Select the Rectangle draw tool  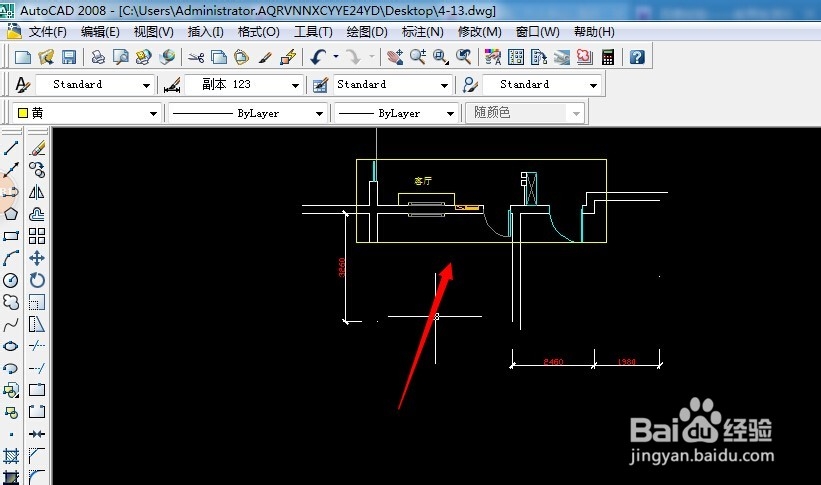click(x=11, y=236)
